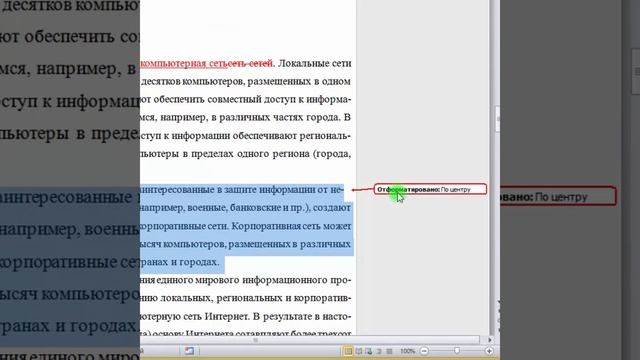The height and width of the screenshot is (360, 640).
Task: Open zoom dialog via 100% label
Action: (x=407, y=351)
